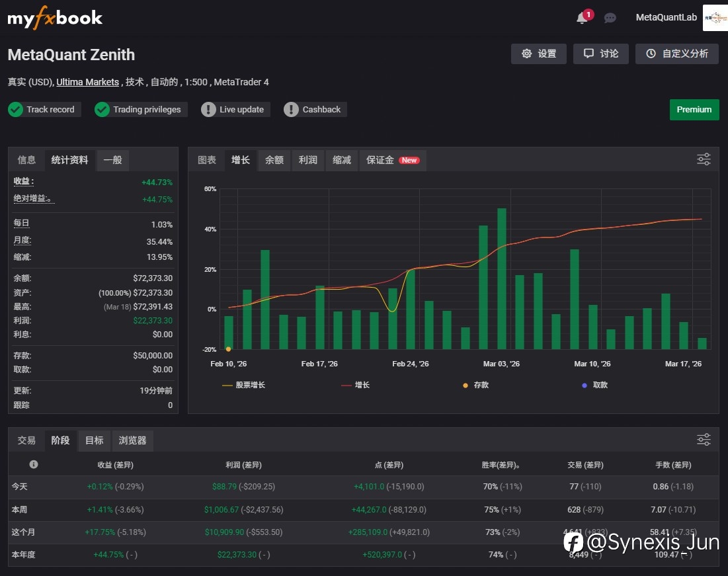Screen dimensions: 728x576
Task: Click the info icon in table header
Action: pos(34,464)
